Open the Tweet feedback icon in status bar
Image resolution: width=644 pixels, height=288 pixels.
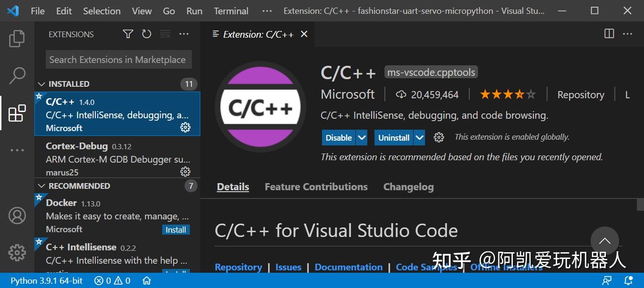tap(607, 280)
